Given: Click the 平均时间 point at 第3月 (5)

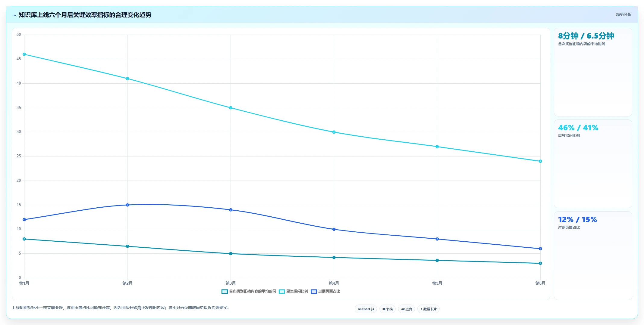Looking at the screenshot, I should (x=231, y=254).
